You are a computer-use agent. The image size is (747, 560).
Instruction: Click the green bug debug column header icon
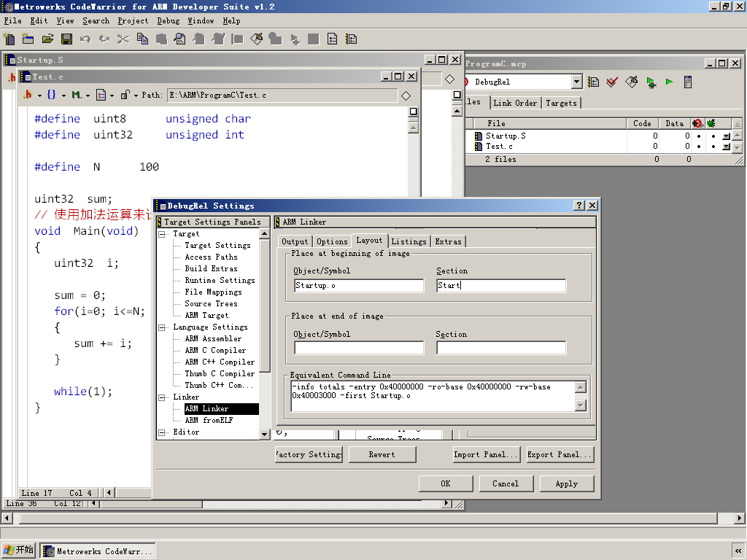(x=711, y=123)
